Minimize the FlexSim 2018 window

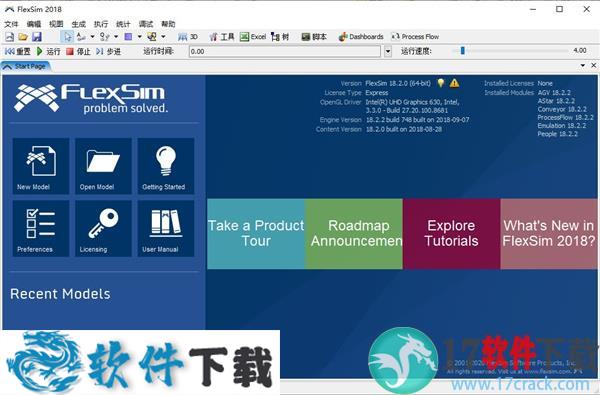coord(533,9)
